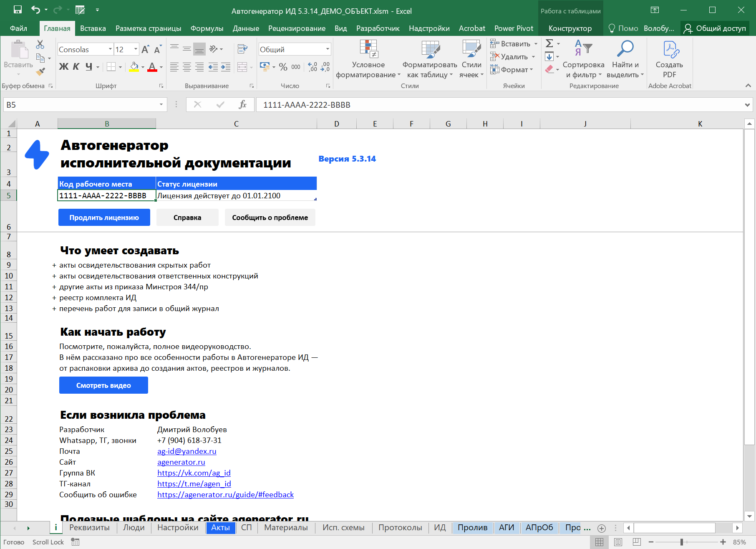The height and width of the screenshot is (549, 756).
Task: Apply percent style format
Action: [283, 67]
